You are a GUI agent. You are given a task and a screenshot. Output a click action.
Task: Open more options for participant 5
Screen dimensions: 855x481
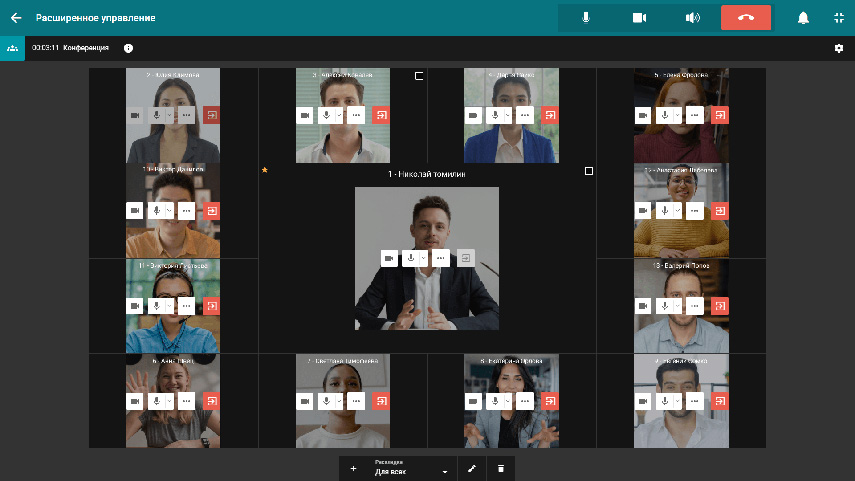(x=695, y=115)
